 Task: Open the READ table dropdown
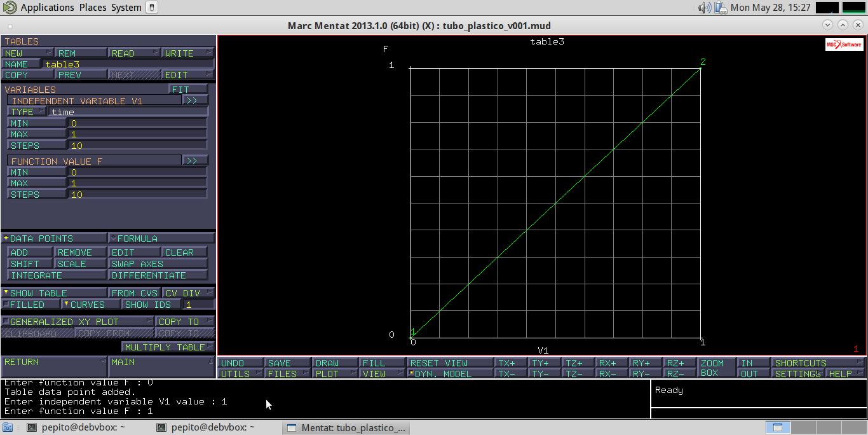pyautogui.click(x=134, y=53)
